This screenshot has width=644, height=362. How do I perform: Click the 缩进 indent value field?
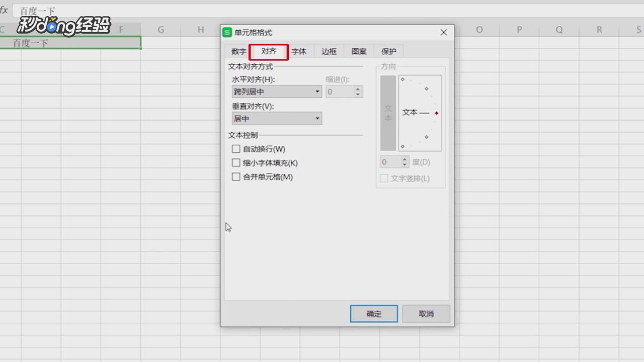coord(340,92)
